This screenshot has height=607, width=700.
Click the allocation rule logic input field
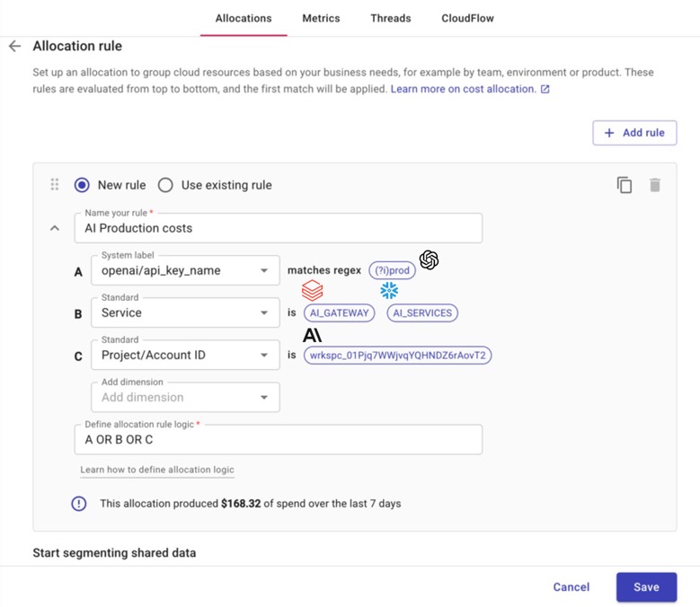tap(279, 440)
